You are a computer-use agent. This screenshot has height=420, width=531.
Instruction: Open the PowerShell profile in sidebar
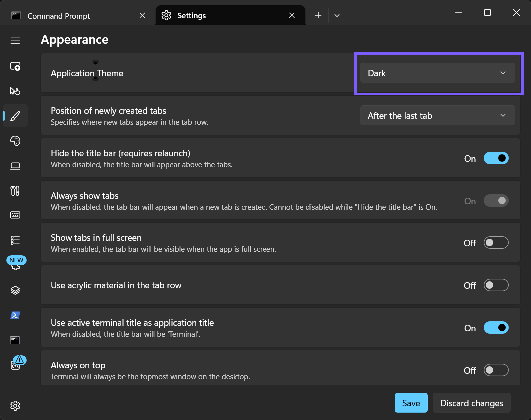click(x=15, y=315)
